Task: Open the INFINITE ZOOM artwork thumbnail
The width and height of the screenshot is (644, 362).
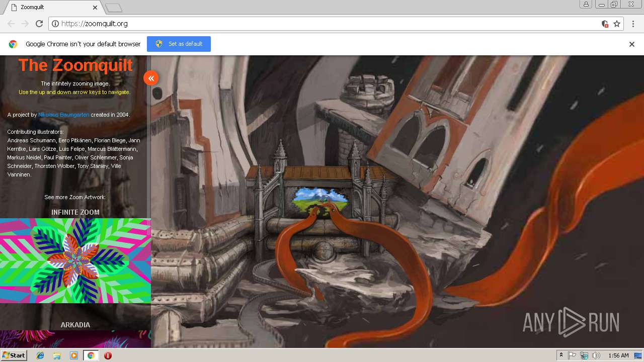Action: click(x=75, y=260)
